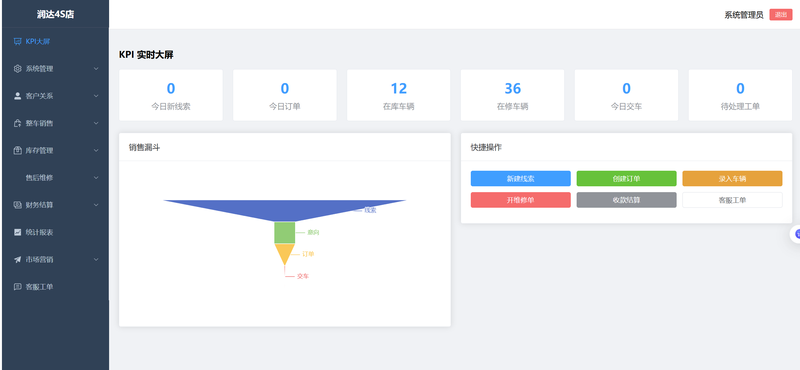Image resolution: width=800 pixels, height=370 pixels.
Task: Select the KPI大屏 menu entry
Action: pos(55,41)
